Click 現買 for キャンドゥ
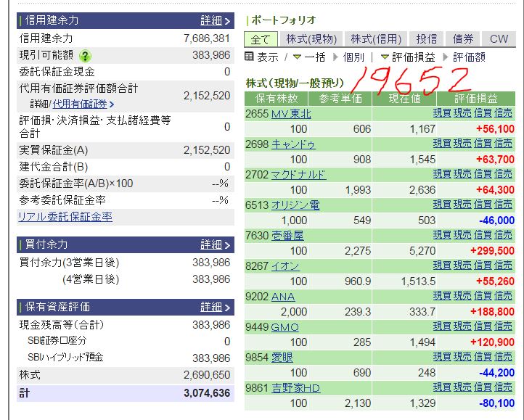The width and height of the screenshot is (524, 420). tap(442, 144)
